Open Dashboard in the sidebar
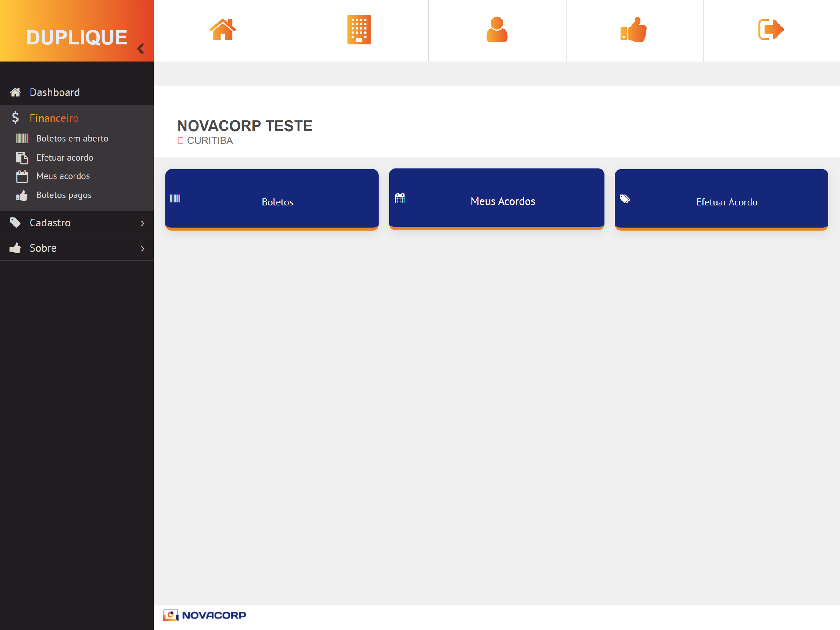Viewport: 840px width, 630px height. click(77, 92)
